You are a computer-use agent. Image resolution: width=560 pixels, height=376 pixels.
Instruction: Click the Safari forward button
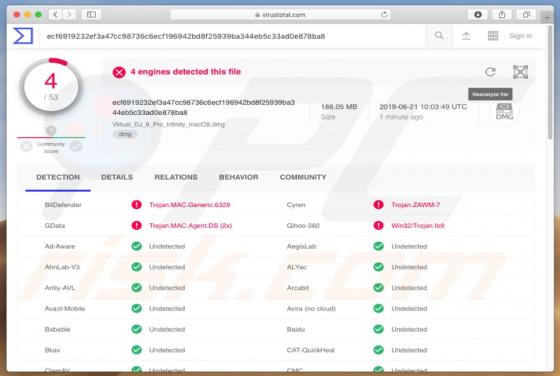click(x=69, y=15)
